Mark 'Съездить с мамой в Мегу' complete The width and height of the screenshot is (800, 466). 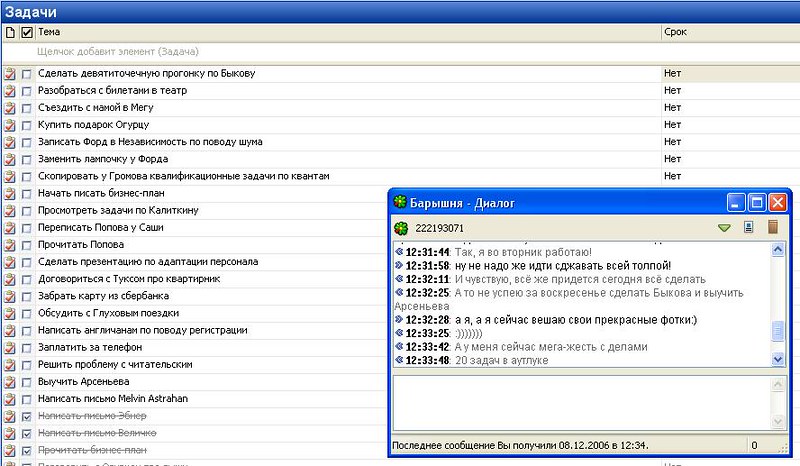(27, 108)
